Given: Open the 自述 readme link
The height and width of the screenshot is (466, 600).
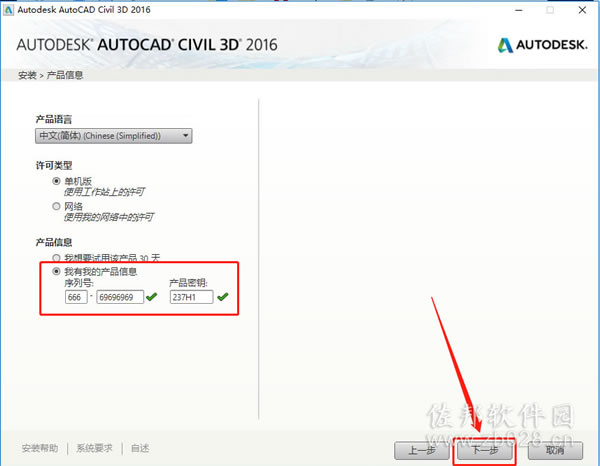Looking at the screenshot, I should tap(140, 448).
